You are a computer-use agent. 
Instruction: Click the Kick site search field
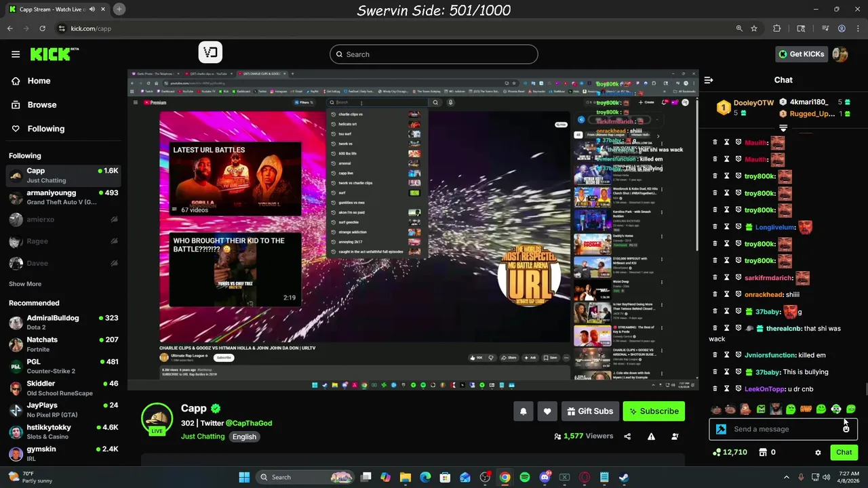tap(434, 54)
